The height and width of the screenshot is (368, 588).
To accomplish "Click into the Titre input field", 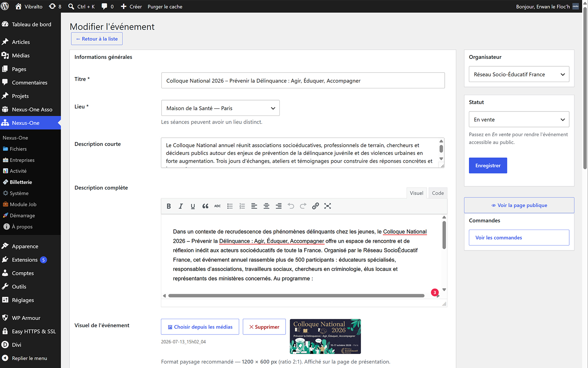I will pos(303,81).
